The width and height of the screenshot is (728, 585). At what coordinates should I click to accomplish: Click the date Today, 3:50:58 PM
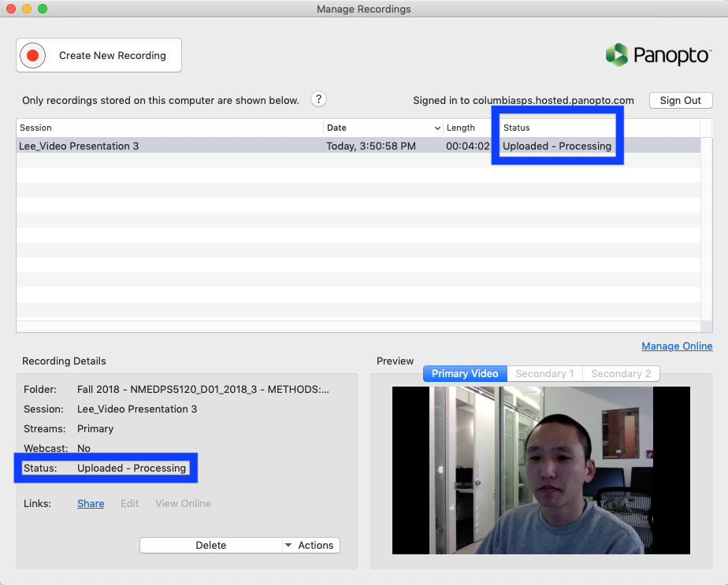pyautogui.click(x=371, y=146)
